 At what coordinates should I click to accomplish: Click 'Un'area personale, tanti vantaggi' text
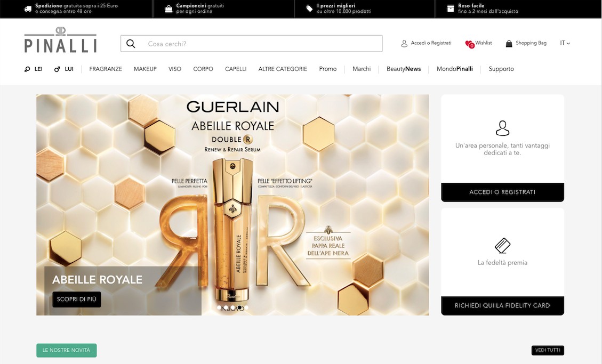coord(503,149)
